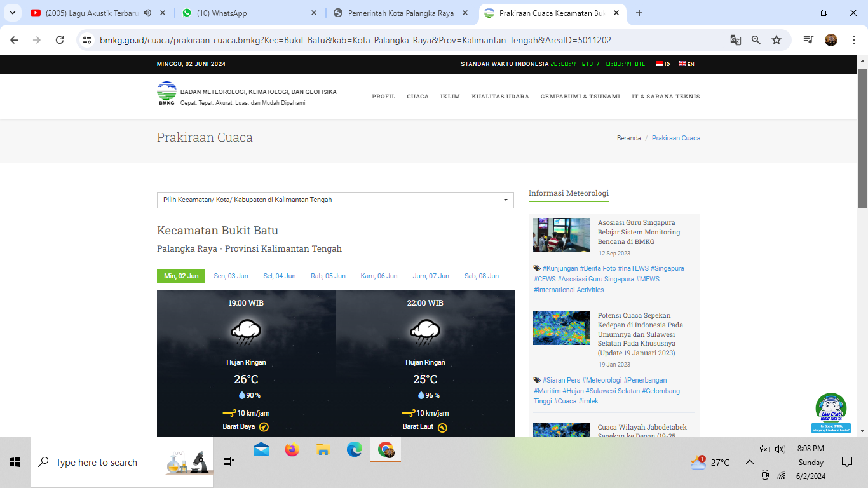
Task: Click the Windows taskbar search box
Action: 122,463
